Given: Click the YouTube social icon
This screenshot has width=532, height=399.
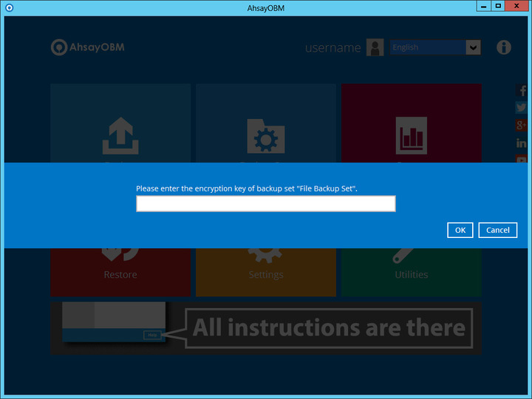Looking at the screenshot, I should [522, 159].
